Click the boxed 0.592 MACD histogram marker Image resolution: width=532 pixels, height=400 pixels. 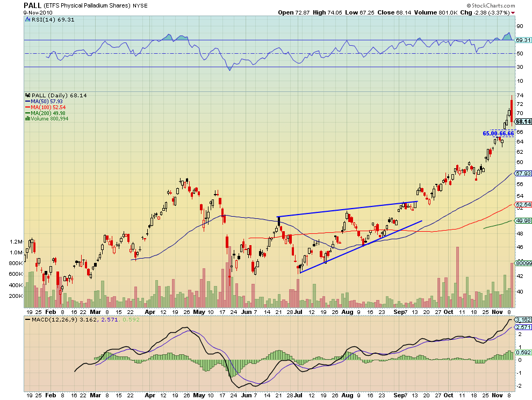[x=523, y=353]
